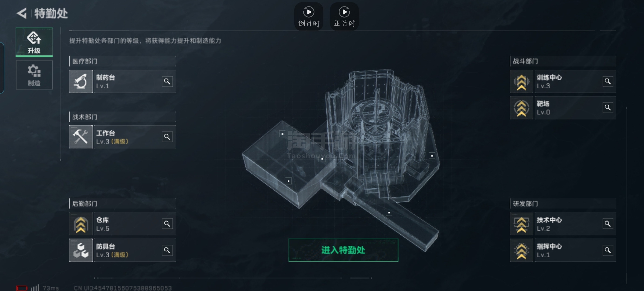Click the 技术中心 upgrade icon
The width and height of the screenshot is (644, 291).
(x=522, y=224)
